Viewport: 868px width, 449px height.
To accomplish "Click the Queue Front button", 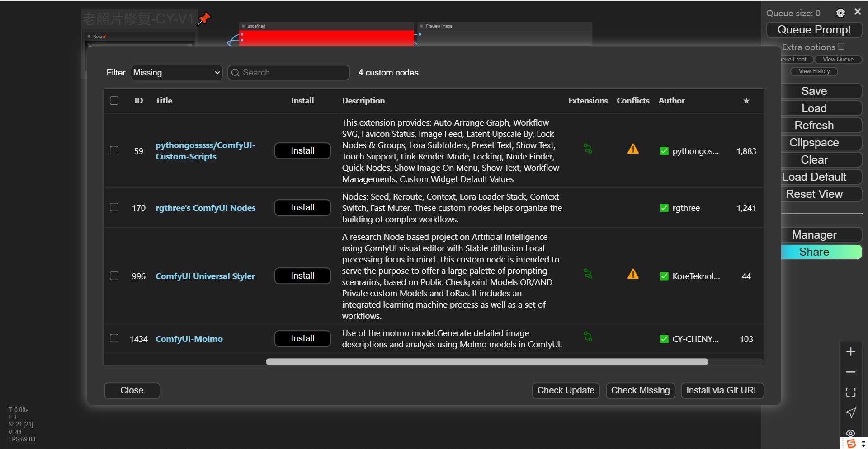I will tap(797, 60).
